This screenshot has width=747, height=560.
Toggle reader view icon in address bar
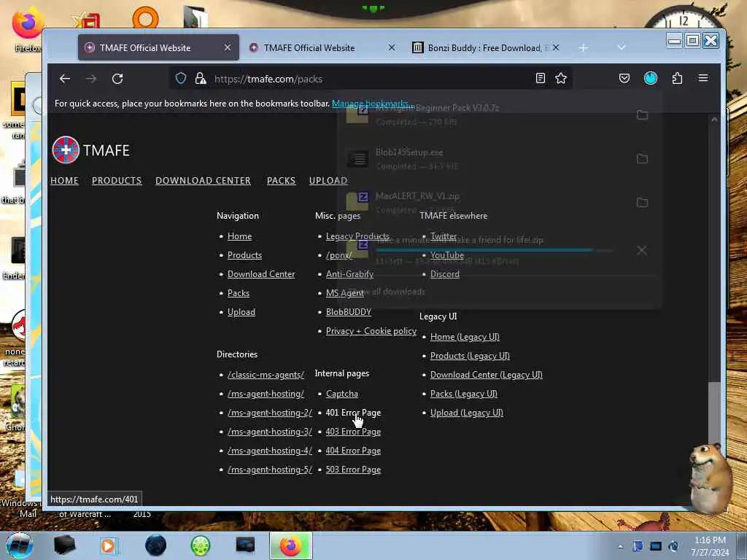[541, 78]
